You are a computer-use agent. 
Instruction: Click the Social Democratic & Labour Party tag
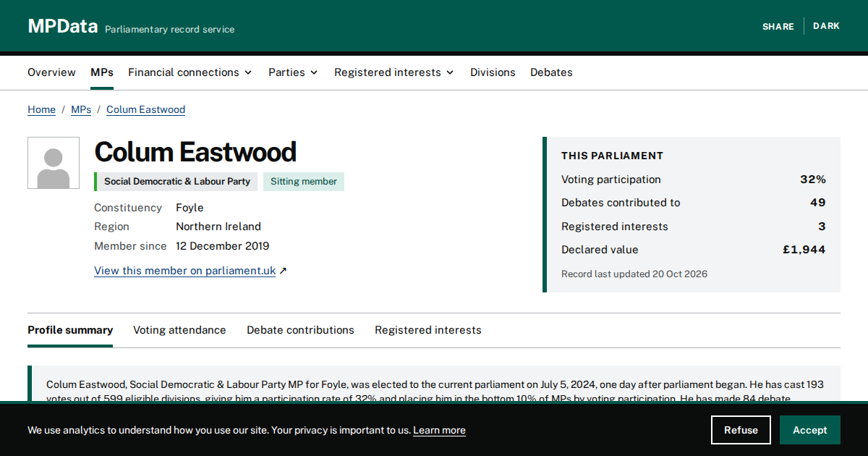tap(176, 182)
